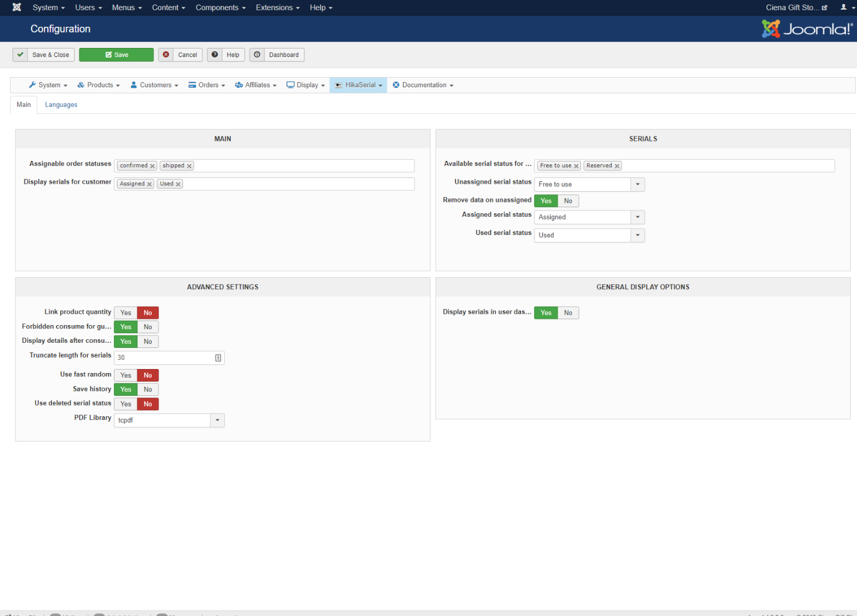Viewport: 857px width, 616px height.
Task: Click the question mark Help icon
Action: point(215,55)
